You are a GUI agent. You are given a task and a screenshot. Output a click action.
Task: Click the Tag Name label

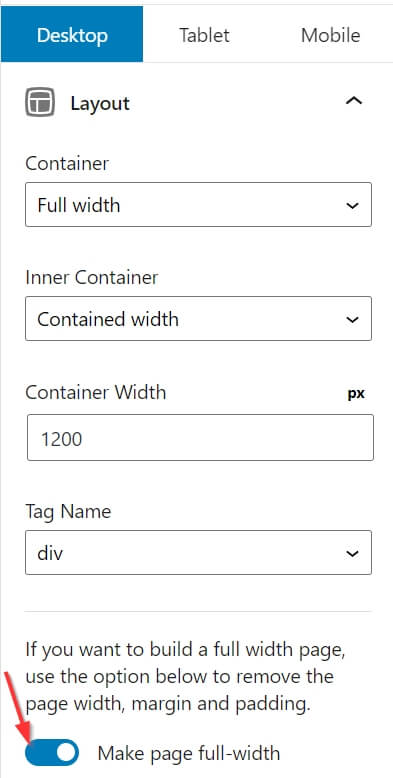coord(68,512)
